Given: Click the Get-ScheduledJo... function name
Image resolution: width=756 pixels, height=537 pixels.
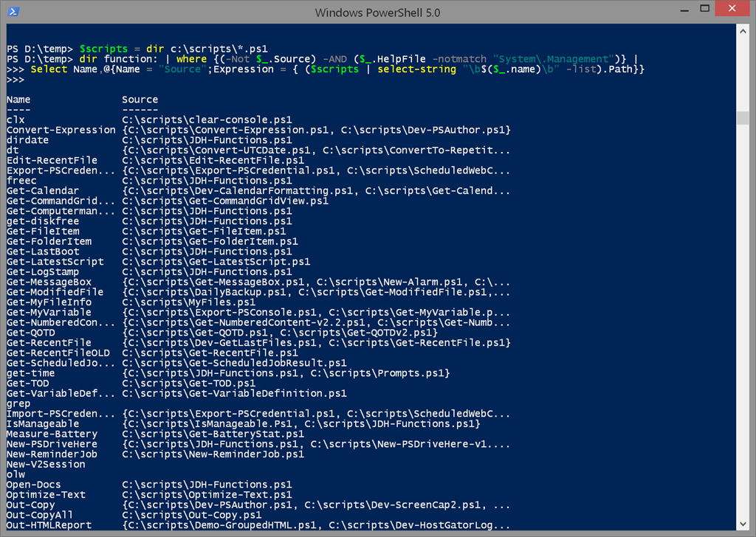Looking at the screenshot, I should pos(61,363).
